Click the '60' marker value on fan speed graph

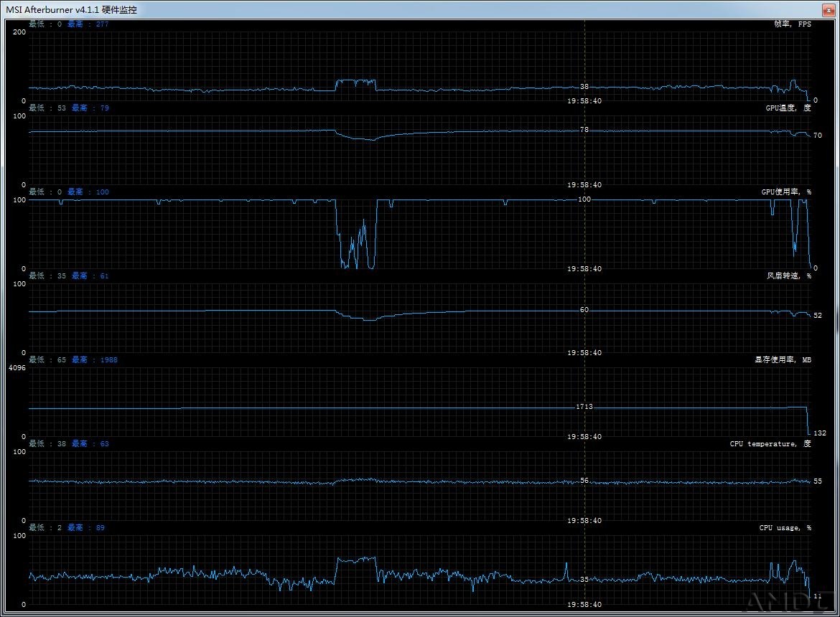[584, 311]
